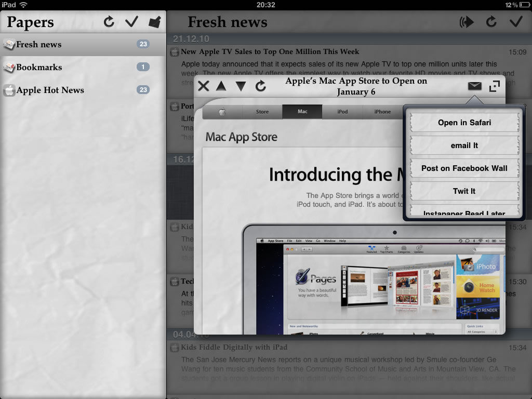Go to previous article using up arrow icon
Screen dimensions: 532x399
coord(221,86)
